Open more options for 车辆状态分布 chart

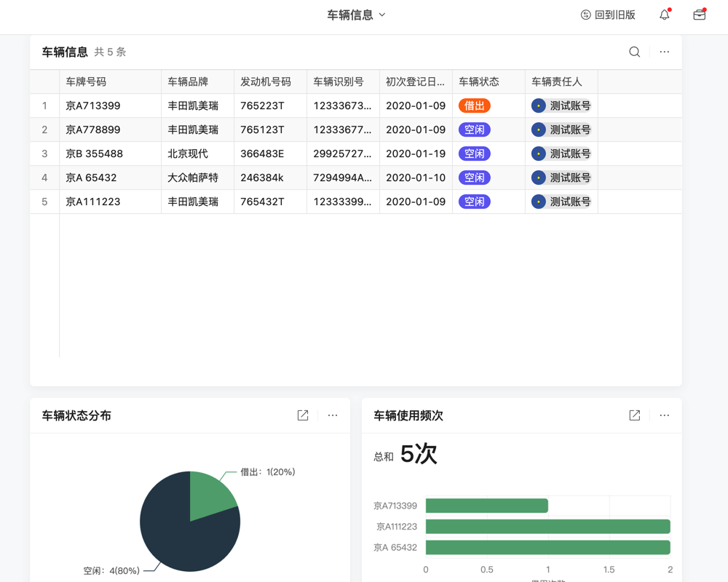coord(333,415)
